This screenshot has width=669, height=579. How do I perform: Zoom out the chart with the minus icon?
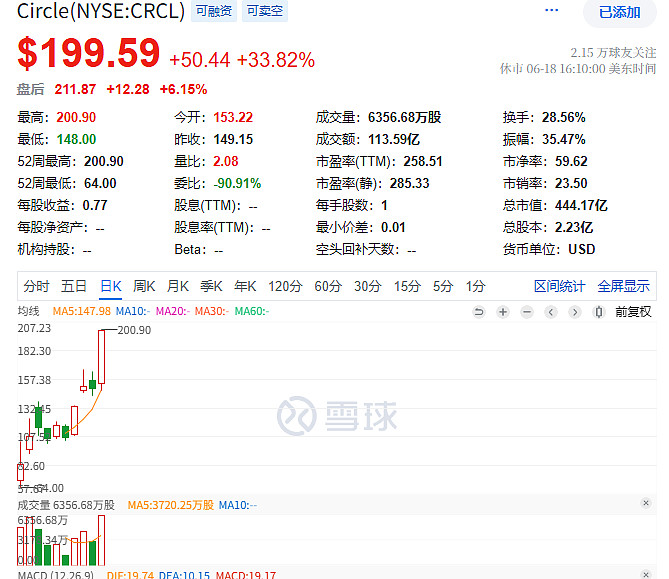coord(527,312)
